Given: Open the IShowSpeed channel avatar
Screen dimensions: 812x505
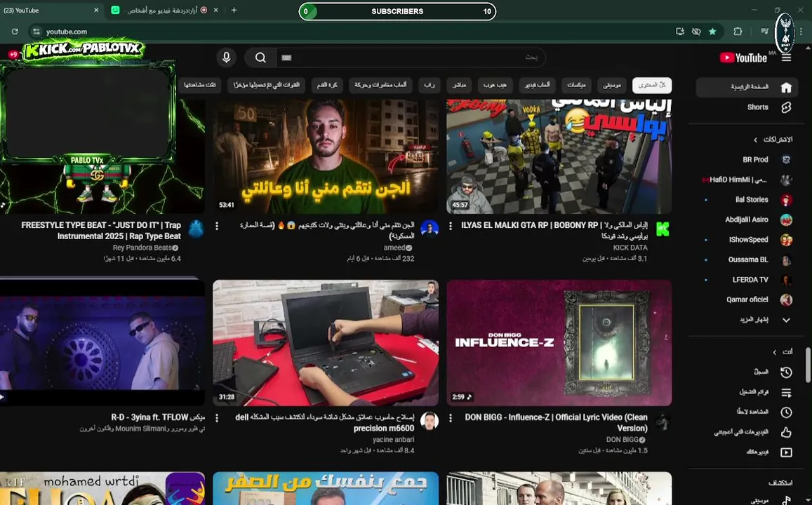Looking at the screenshot, I should [786, 240].
